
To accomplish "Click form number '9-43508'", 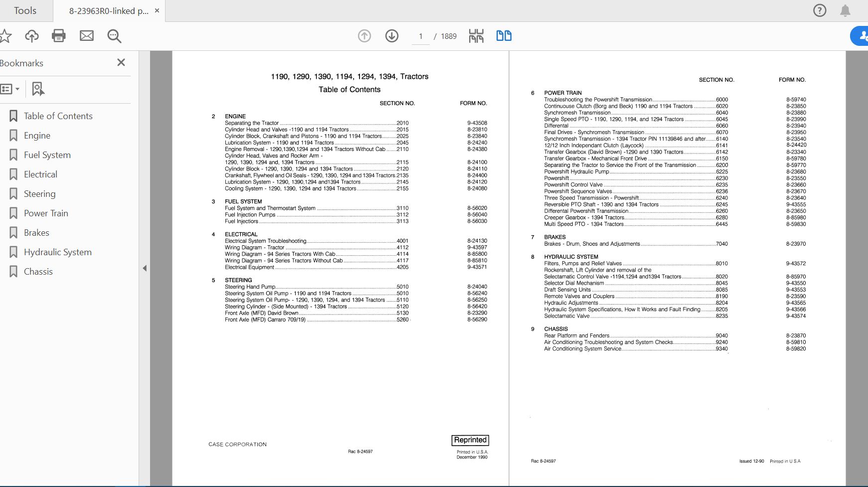I will [x=477, y=123].
